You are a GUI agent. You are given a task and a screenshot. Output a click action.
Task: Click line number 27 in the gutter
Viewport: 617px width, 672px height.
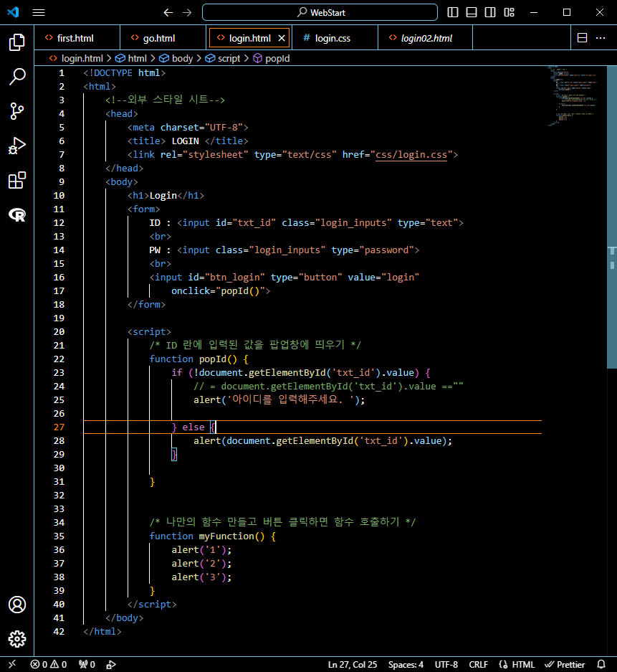[59, 427]
